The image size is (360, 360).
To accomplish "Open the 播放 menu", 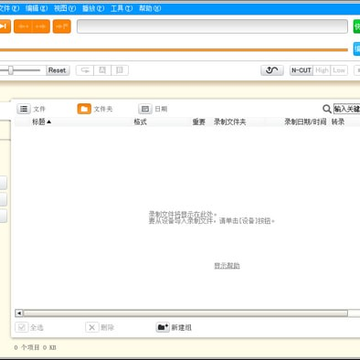I will 93,9.
